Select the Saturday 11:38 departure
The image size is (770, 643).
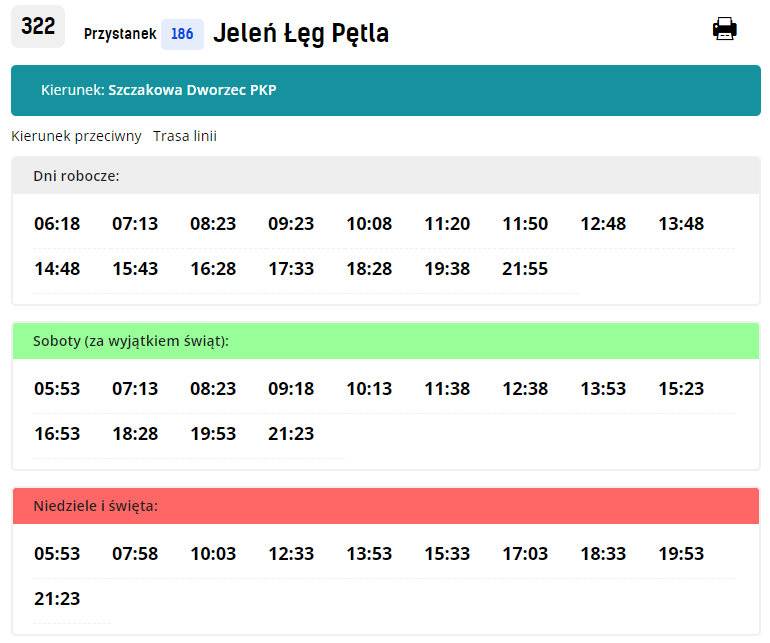tap(447, 389)
